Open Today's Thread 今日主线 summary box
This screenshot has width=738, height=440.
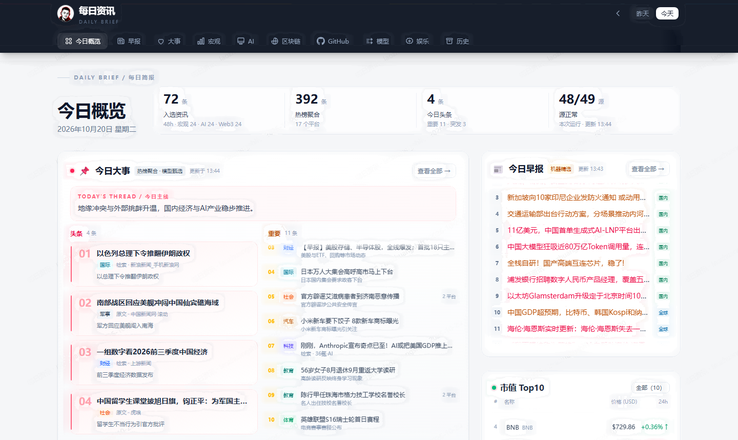coord(263,203)
